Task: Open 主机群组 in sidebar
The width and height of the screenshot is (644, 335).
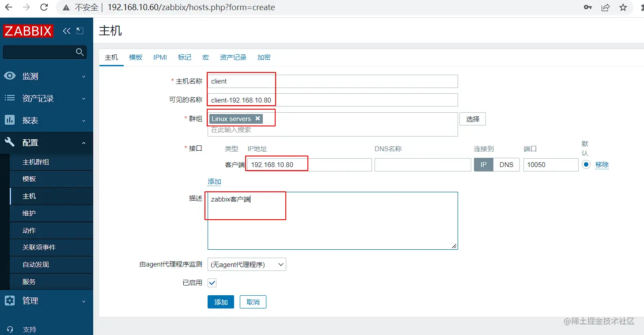Action: pos(51,162)
